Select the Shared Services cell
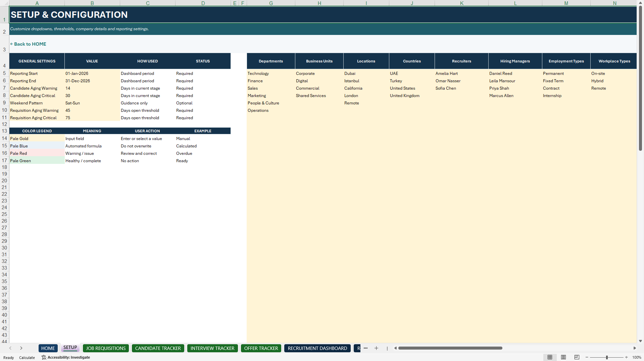 [319, 96]
